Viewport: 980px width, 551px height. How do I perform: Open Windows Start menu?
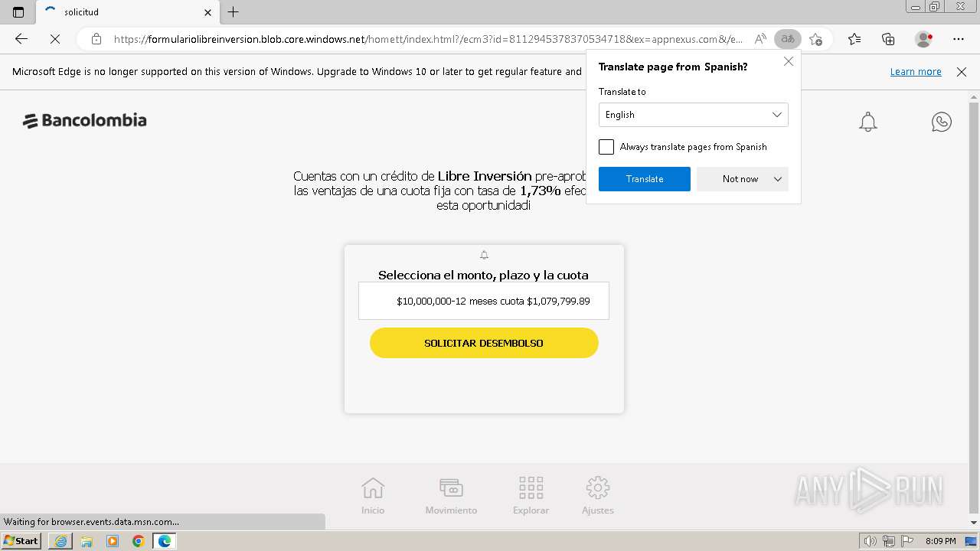click(21, 540)
